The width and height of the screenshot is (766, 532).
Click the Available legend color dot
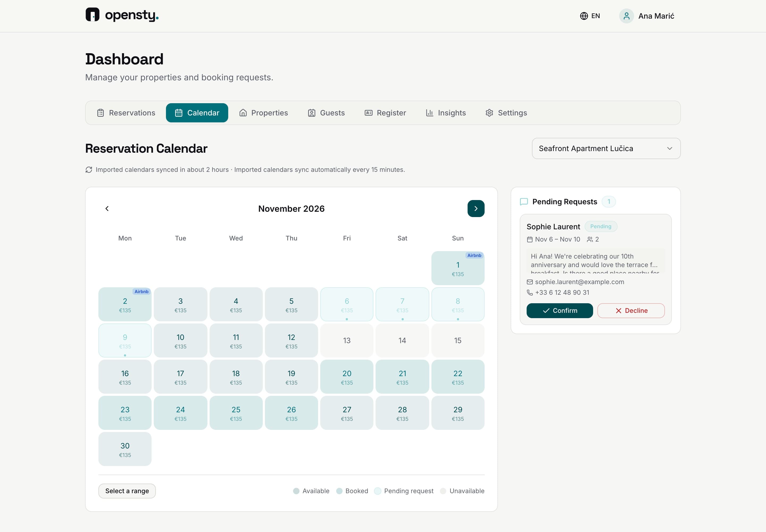pos(296,491)
